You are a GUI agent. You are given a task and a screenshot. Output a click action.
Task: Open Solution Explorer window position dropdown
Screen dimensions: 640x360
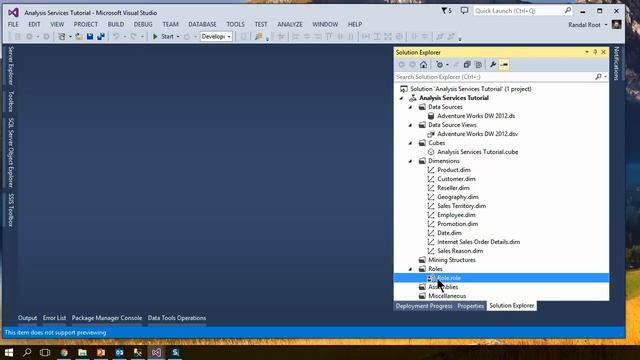pyautogui.click(x=587, y=52)
